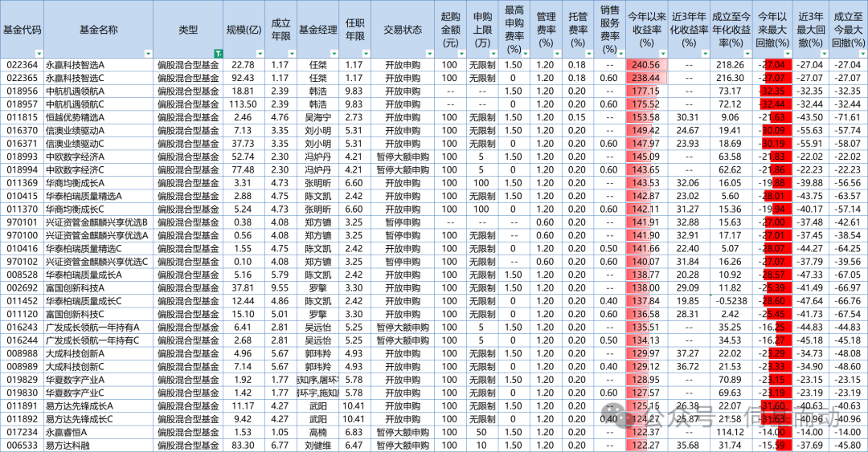Open the 规模(亿) column filter dropdown

[260, 54]
